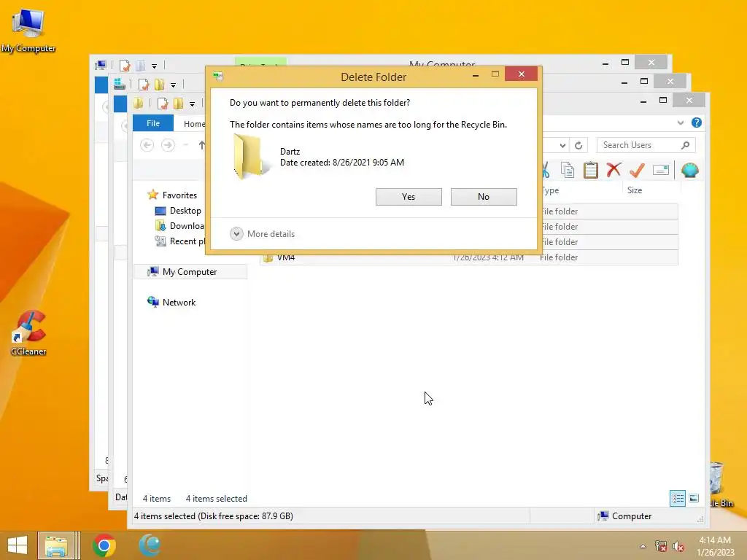Image resolution: width=747 pixels, height=560 pixels.
Task: Open the address bar history dropdown
Action: 563,145
